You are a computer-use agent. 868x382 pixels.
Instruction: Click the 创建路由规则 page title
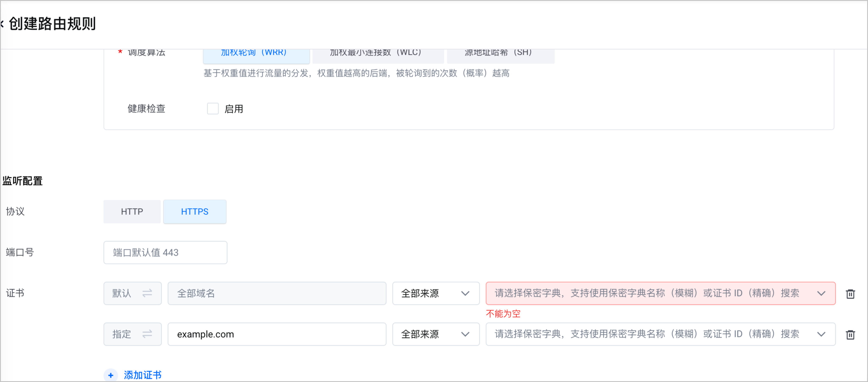(x=52, y=24)
